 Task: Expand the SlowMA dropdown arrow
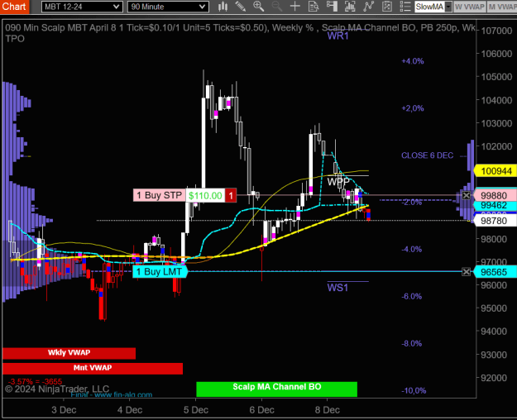click(x=448, y=7)
